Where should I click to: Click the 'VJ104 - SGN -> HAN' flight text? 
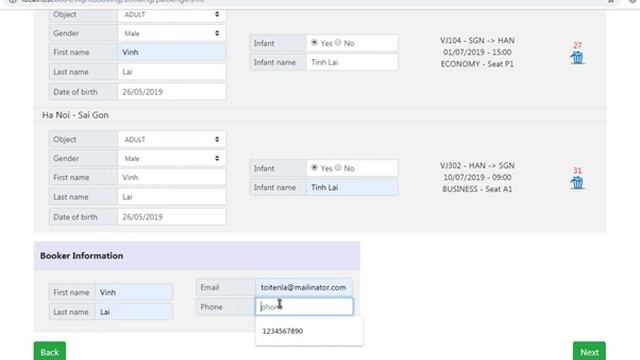pyautogui.click(x=477, y=40)
